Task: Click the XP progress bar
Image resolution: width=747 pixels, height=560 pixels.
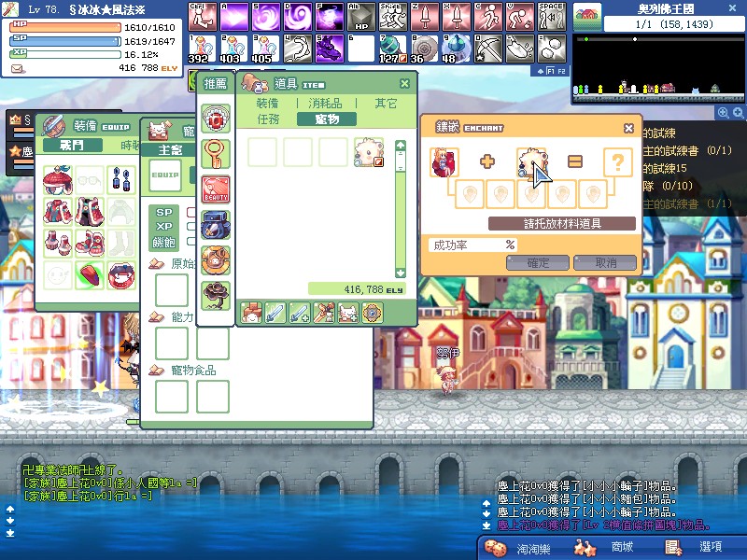Action: [64, 54]
